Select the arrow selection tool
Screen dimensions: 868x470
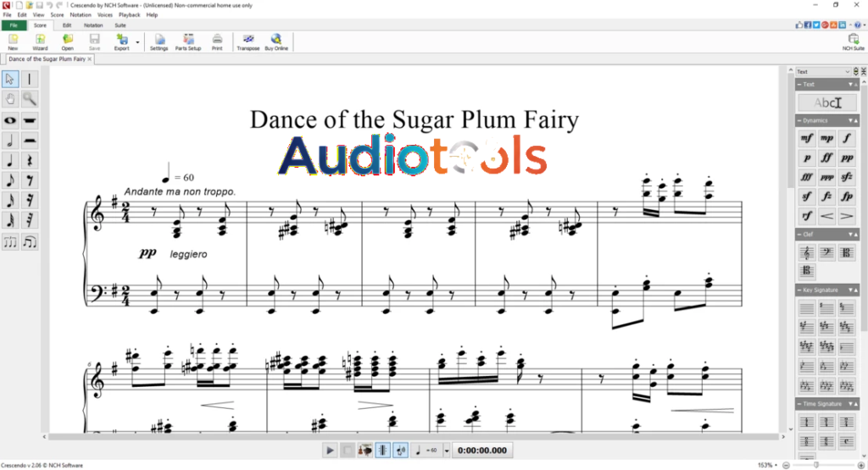[x=10, y=79]
